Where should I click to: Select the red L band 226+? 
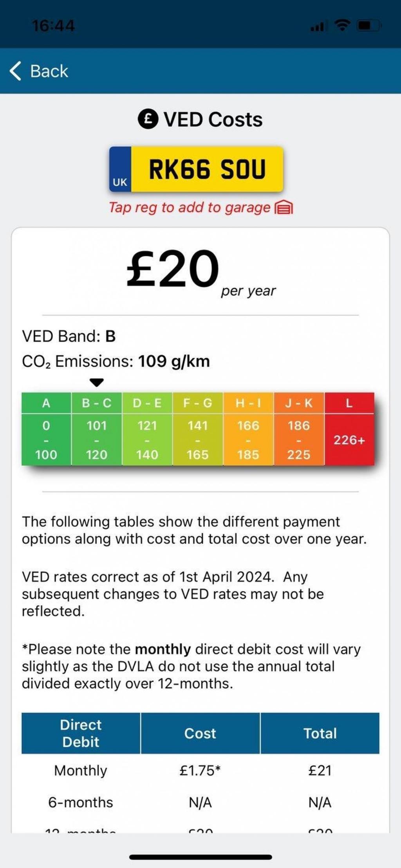tap(349, 429)
